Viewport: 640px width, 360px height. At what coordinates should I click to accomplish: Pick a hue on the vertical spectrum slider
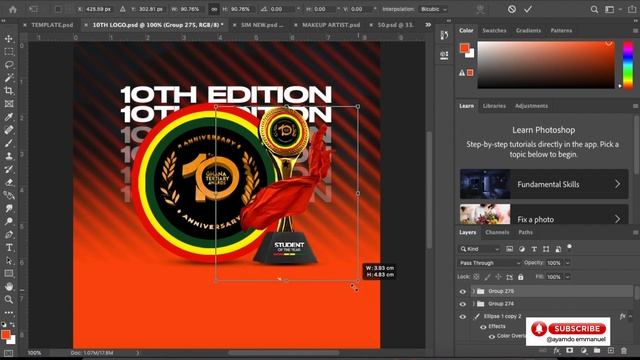628,64
